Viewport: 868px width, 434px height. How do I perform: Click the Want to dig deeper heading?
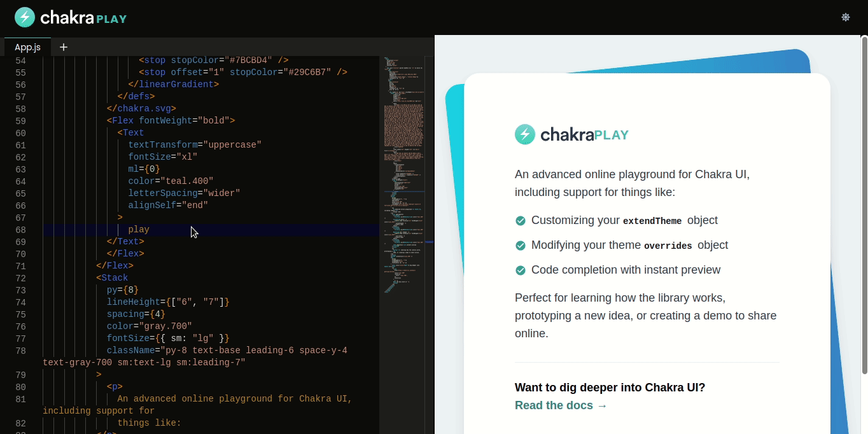coord(610,388)
